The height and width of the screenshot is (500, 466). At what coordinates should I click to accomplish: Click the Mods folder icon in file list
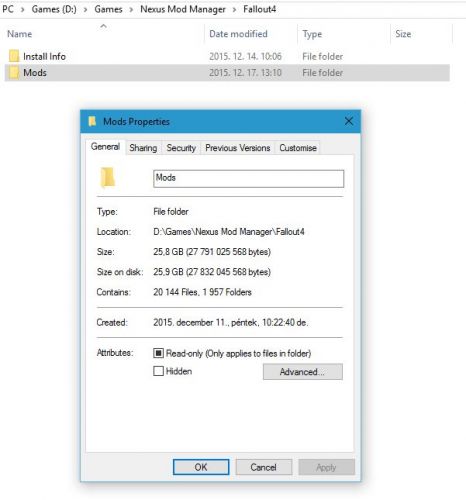click(14, 72)
